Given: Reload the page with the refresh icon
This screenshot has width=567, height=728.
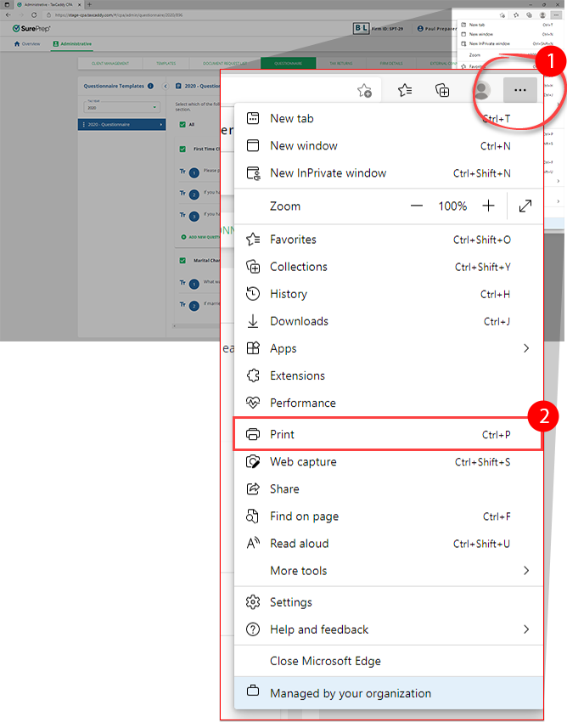Looking at the screenshot, I should 34,14.
